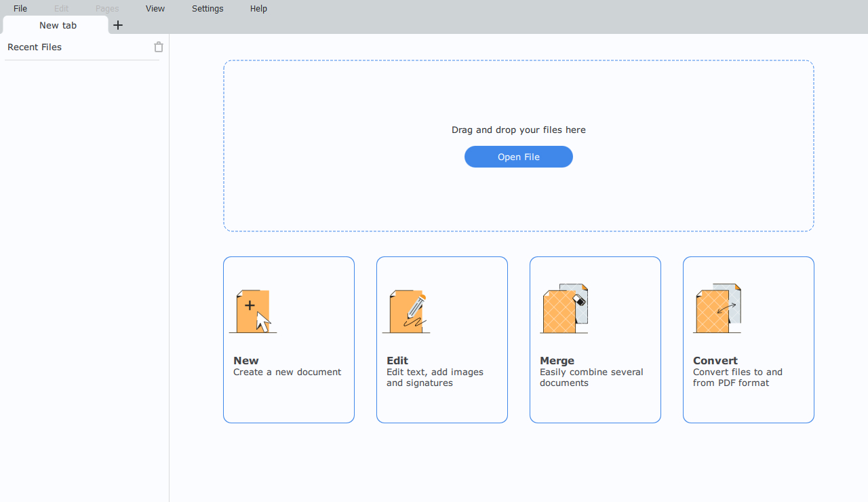Click the Open File button
This screenshot has height=502, width=868.
click(x=518, y=157)
